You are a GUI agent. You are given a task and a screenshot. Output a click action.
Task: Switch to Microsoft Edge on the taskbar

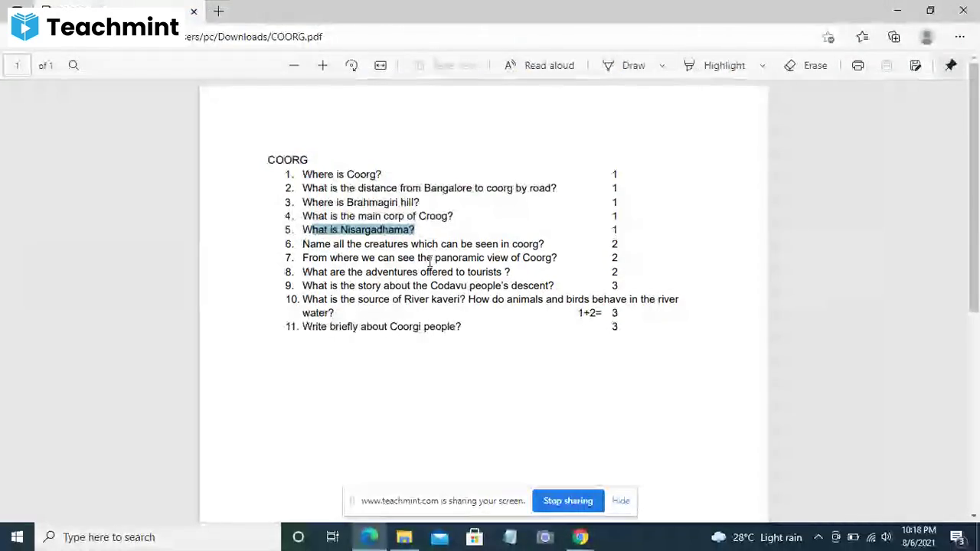click(369, 537)
